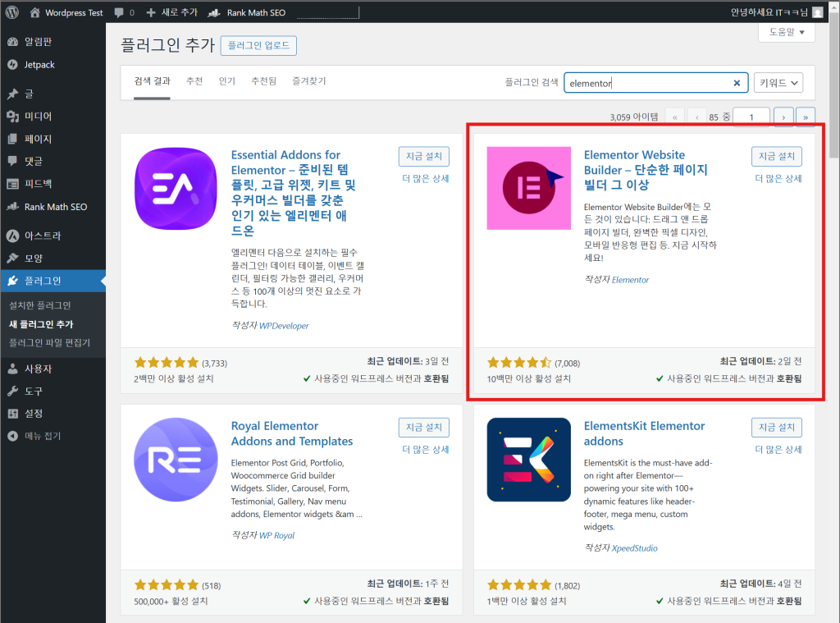Screen dimensions: 840x623
Task: Open the 사용자 users icon
Action: click(x=13, y=369)
